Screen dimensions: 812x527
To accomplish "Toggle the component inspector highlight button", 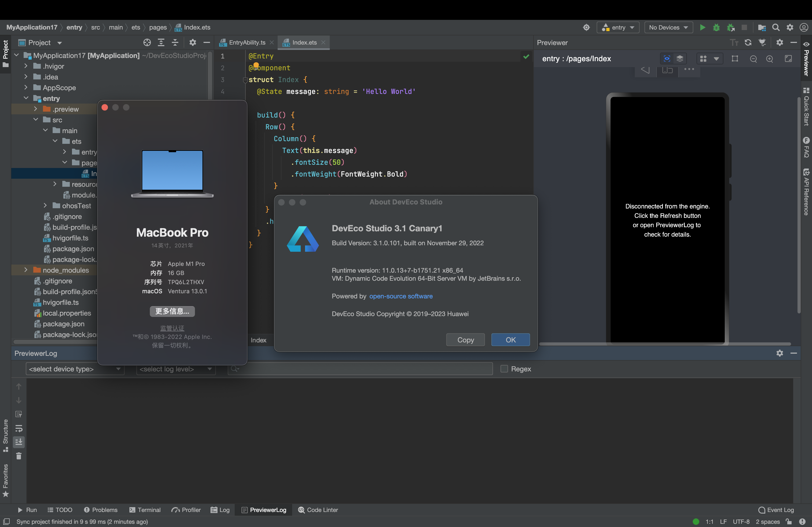I will (x=667, y=59).
